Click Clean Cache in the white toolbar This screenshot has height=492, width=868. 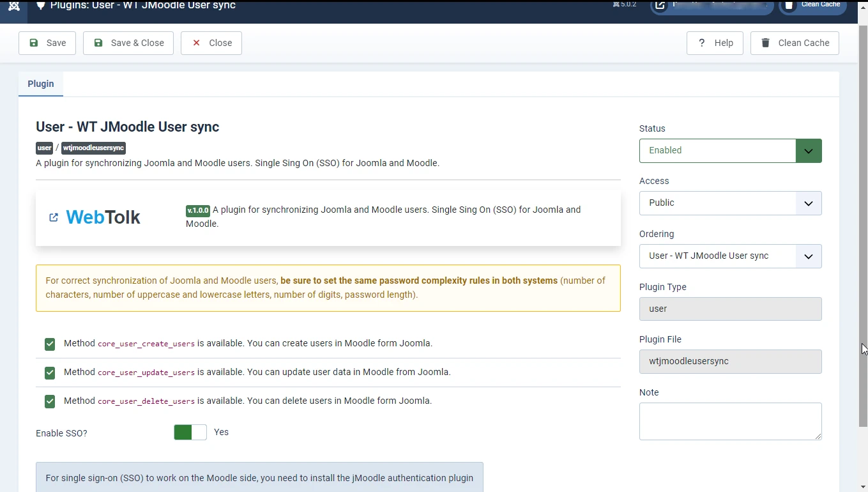click(795, 43)
